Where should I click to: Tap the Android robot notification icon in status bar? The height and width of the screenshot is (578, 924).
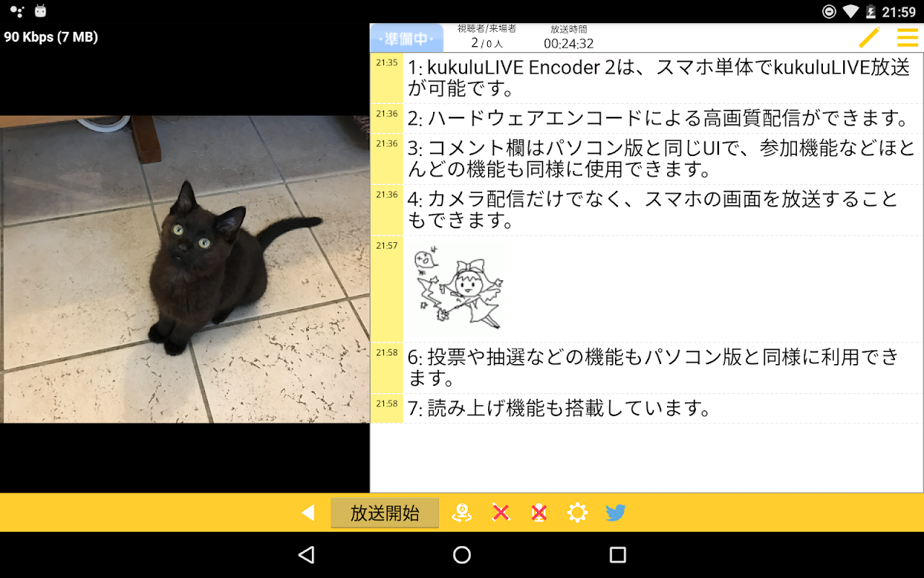pos(40,11)
